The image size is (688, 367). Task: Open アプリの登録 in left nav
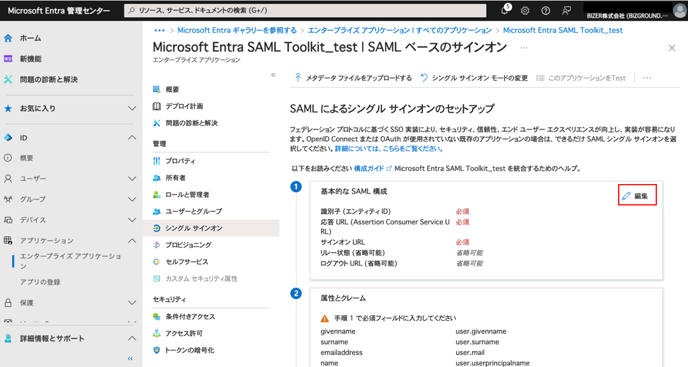click(x=40, y=282)
